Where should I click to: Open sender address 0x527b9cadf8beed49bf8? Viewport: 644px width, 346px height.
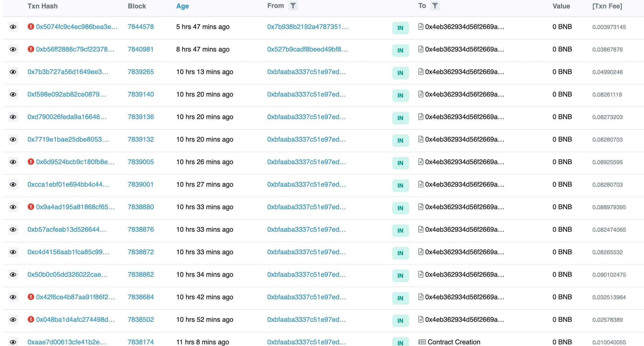point(307,49)
